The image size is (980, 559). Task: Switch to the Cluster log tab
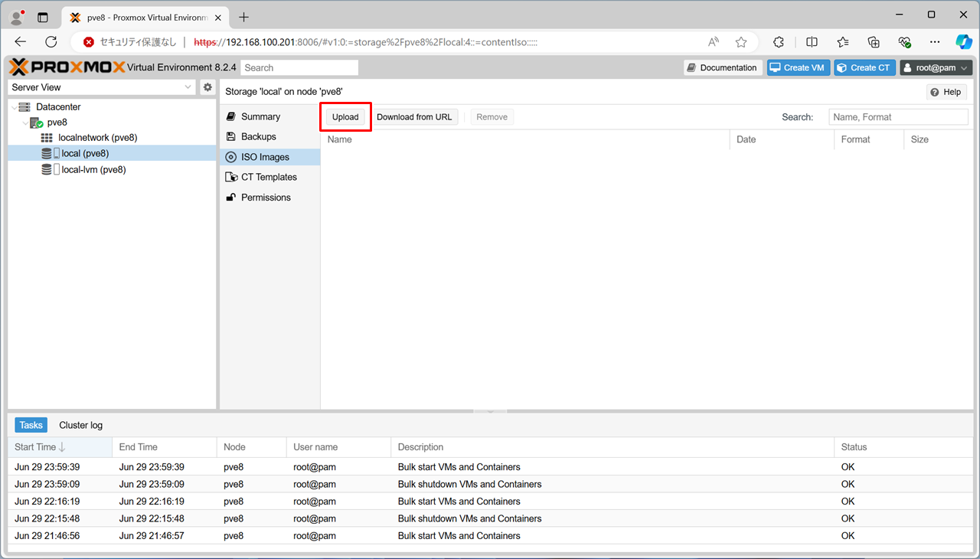coord(80,425)
